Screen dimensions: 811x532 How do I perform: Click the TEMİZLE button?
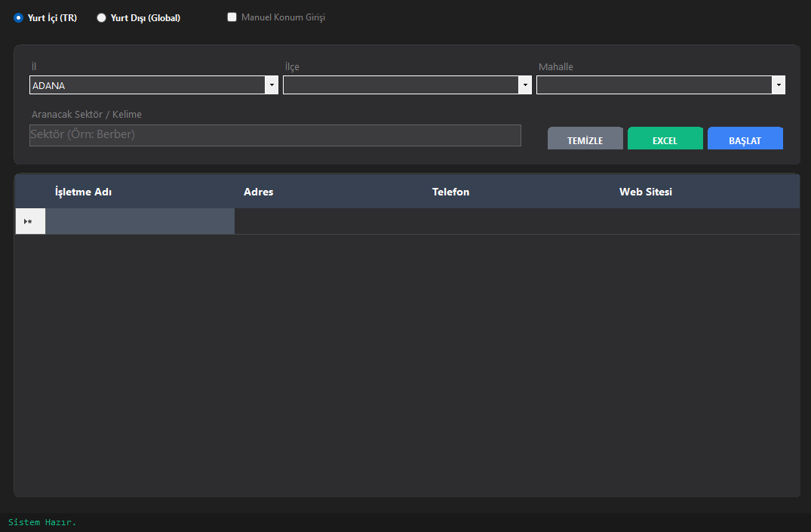click(x=585, y=139)
